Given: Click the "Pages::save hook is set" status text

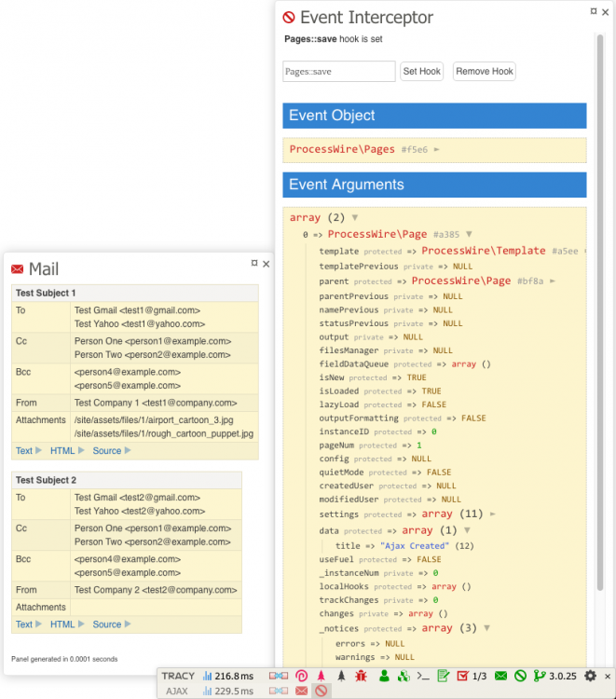Looking at the screenshot, I should coord(334,39).
